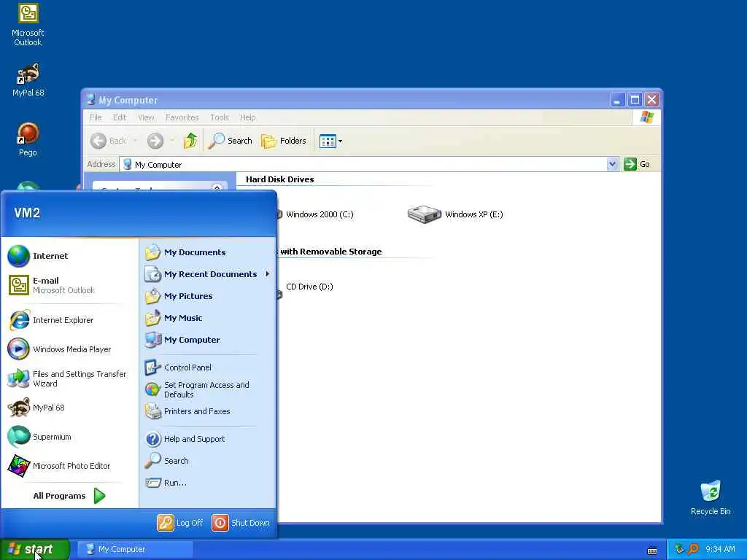The width and height of the screenshot is (747, 560).
Task: Go up one folder level
Action: 190,141
